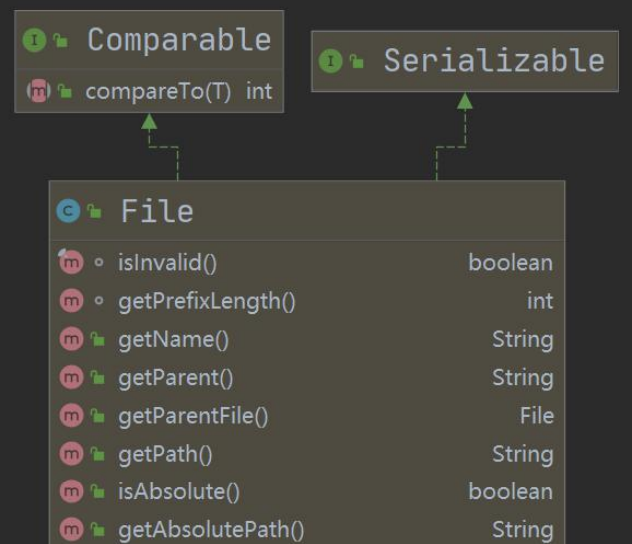This screenshot has height=544, width=632.
Task: Click the boolean return type of isInvalid()
Action: [x=510, y=263]
